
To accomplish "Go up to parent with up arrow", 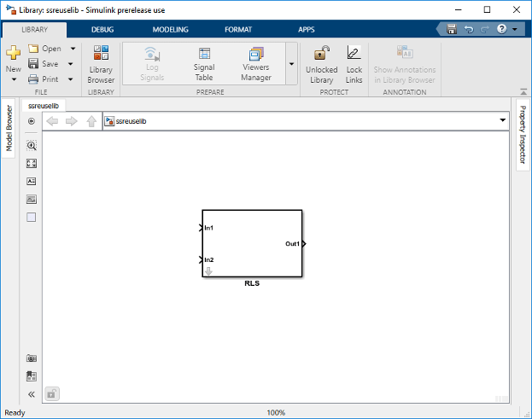I will tap(91, 121).
